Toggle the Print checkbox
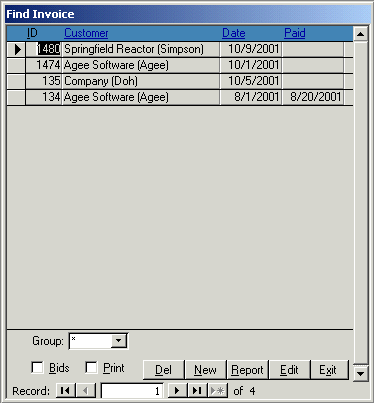The width and height of the screenshot is (374, 403). pos(91,368)
